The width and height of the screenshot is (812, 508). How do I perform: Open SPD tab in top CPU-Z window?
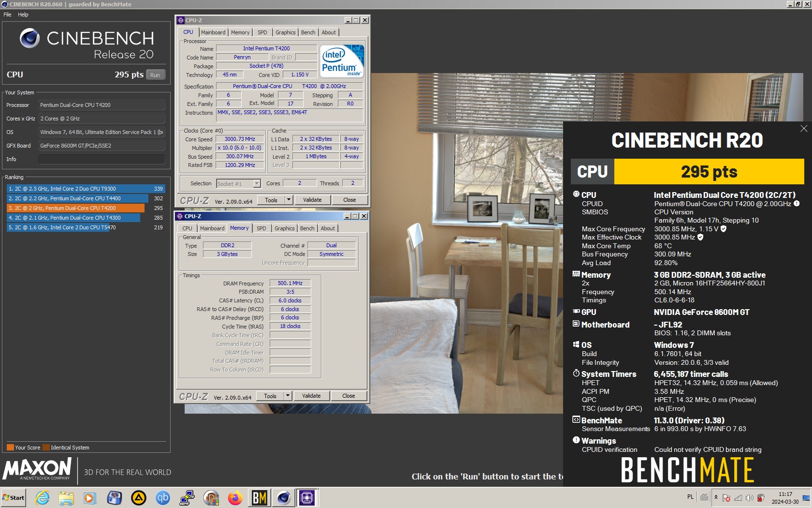(x=262, y=32)
